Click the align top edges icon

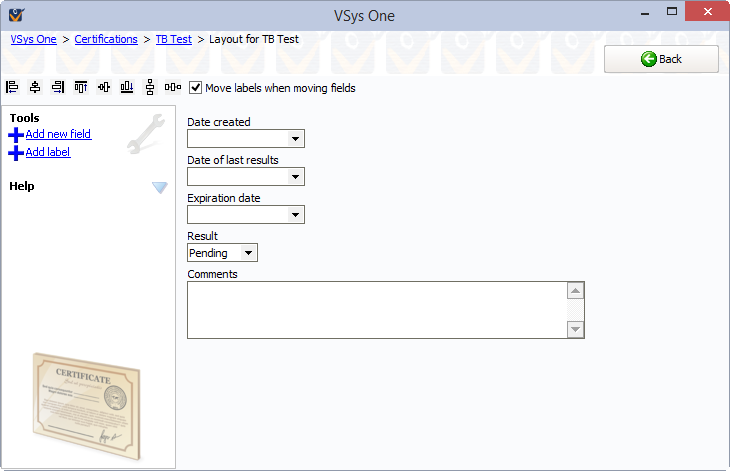[80, 88]
